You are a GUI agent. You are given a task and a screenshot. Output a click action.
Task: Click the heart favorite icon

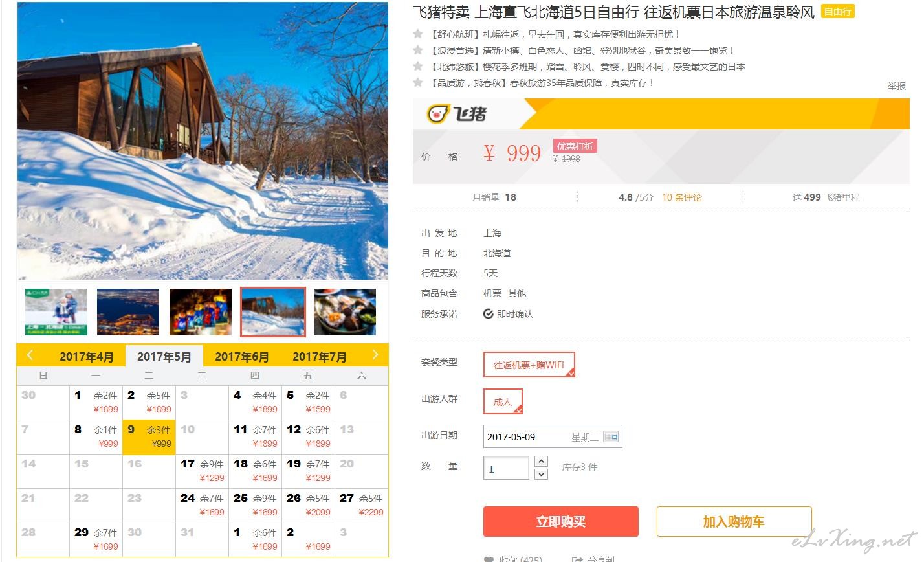point(489,558)
